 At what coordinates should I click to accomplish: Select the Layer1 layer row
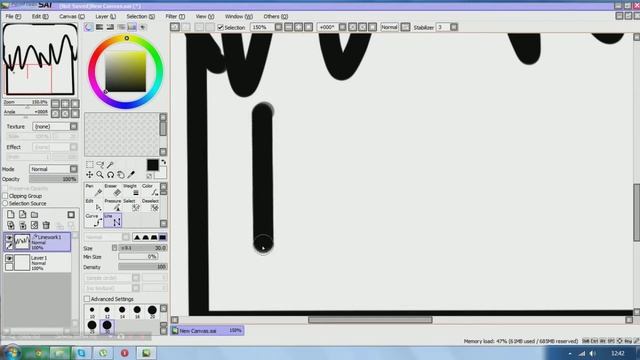[x=37, y=262]
